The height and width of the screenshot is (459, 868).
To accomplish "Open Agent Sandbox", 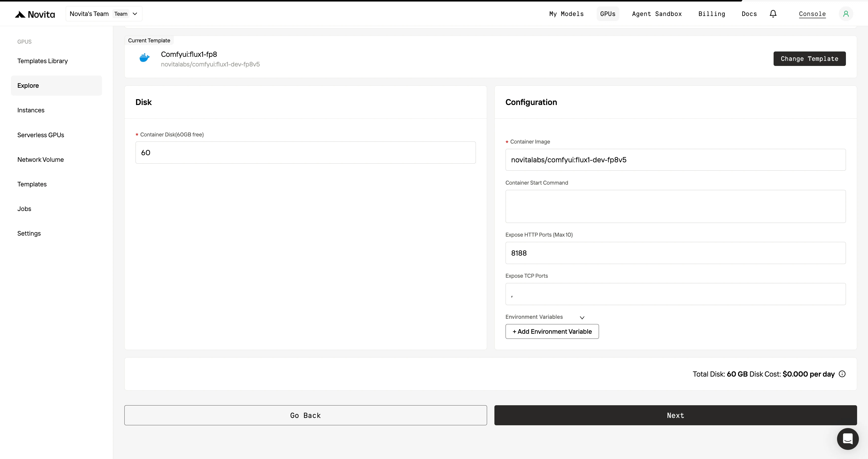I will pyautogui.click(x=657, y=14).
